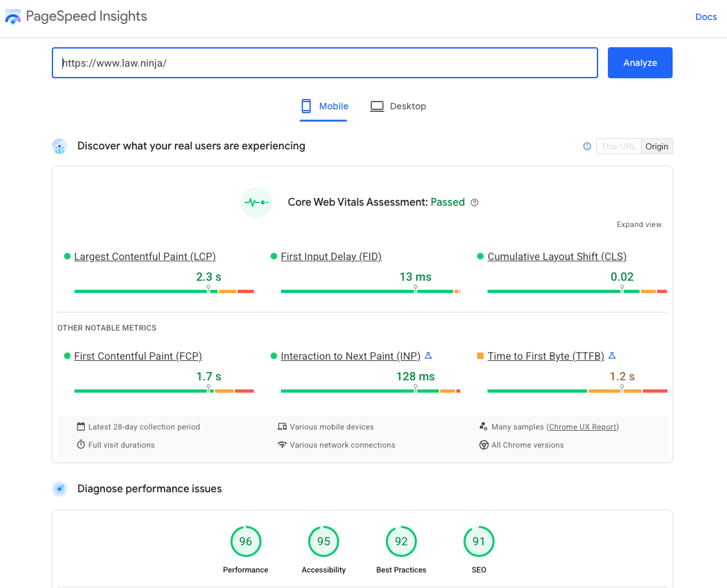727x588 pixels.
Task: Click the Best Practices score gauge 92
Action: tap(401, 541)
